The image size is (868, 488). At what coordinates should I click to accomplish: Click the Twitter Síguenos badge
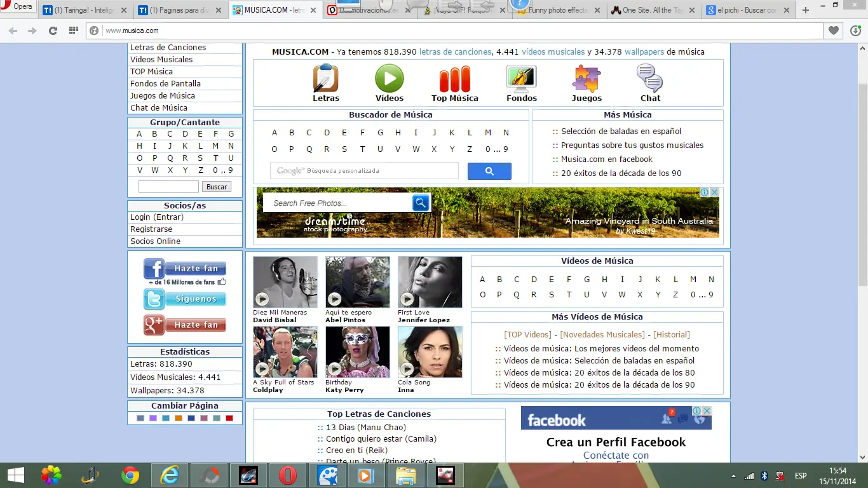click(x=185, y=299)
